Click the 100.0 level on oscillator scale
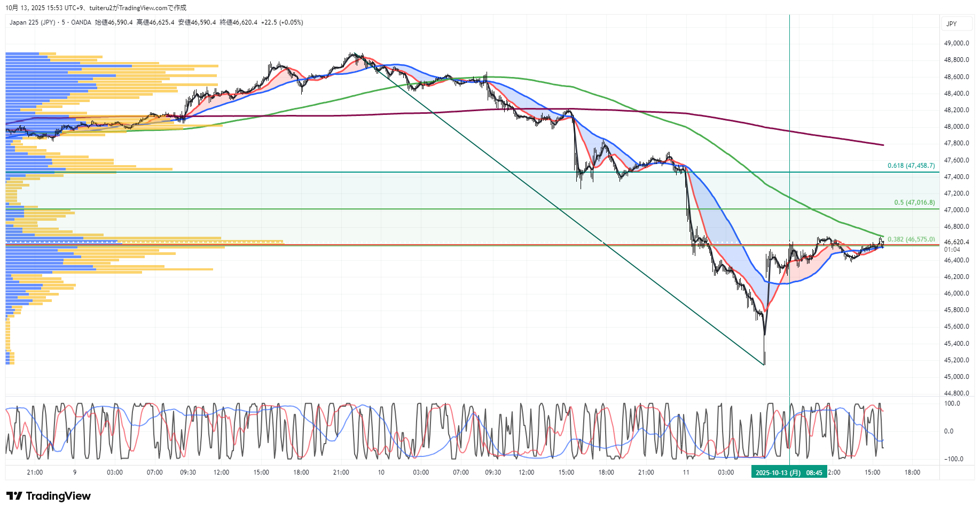The height and width of the screenshot is (512, 980). pos(952,404)
